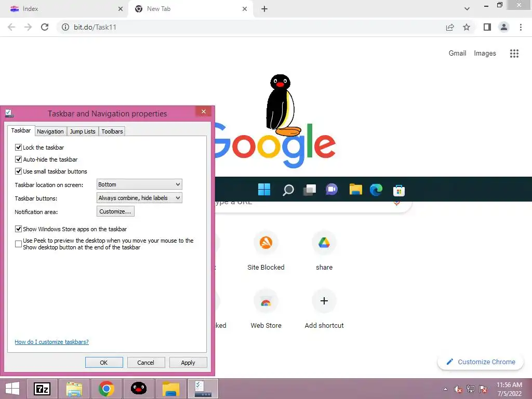The height and width of the screenshot is (399, 532).
Task: Open Chrome tab search chevron
Action: pos(467,9)
